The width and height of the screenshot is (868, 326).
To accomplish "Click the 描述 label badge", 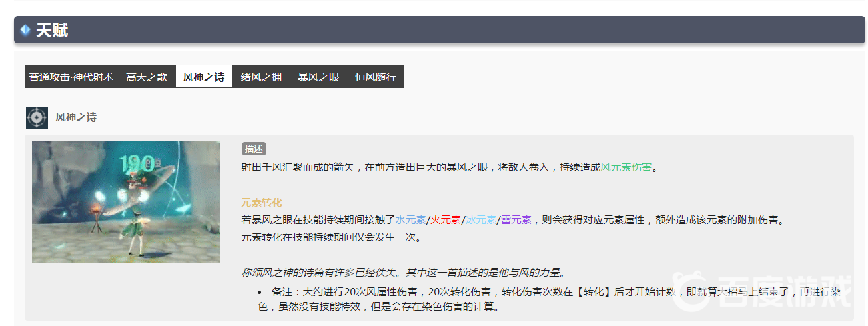I will 254,149.
